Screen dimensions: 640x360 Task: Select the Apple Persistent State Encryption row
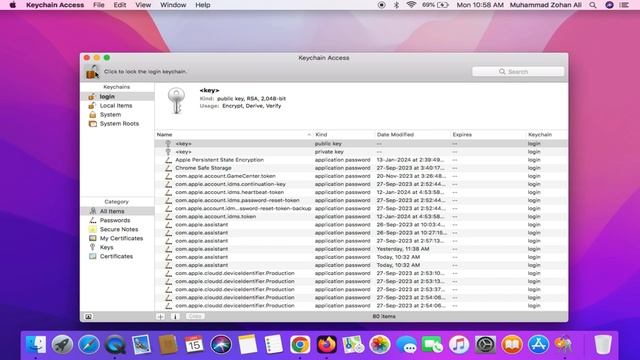tap(361, 160)
